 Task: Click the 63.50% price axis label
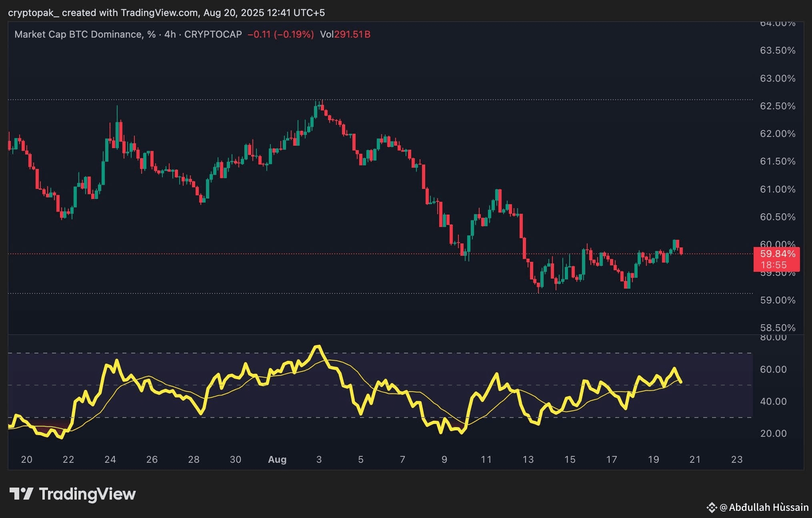tap(778, 50)
